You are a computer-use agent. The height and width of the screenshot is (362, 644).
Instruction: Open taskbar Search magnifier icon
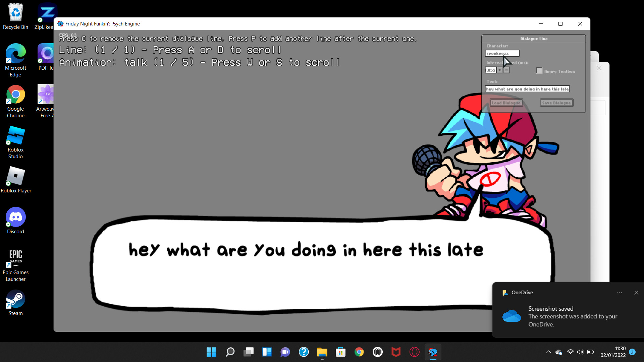230,352
